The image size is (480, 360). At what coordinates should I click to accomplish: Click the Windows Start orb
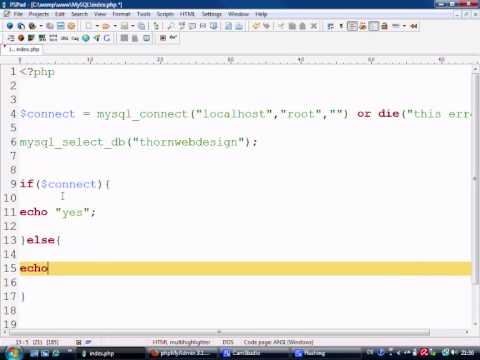[13, 353]
